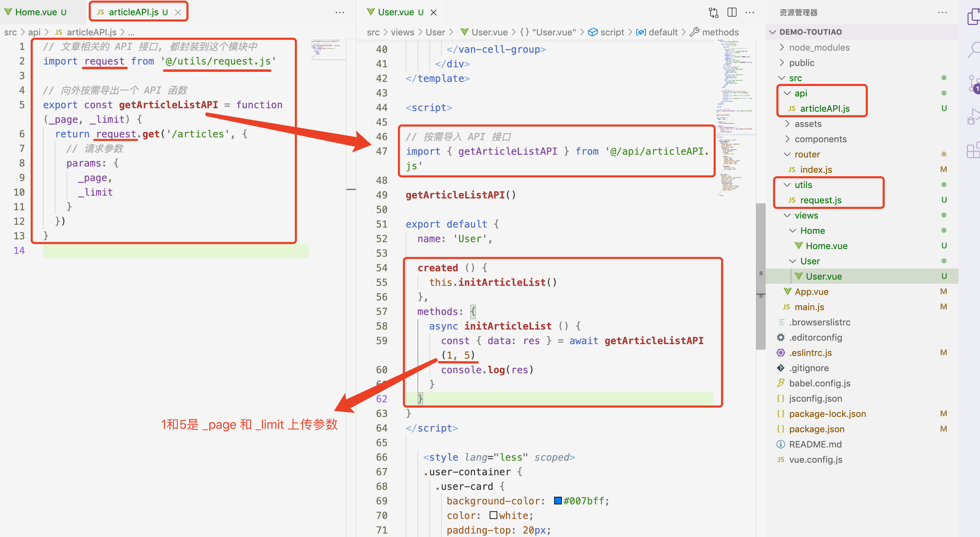Open .browserslistrc file
The width and height of the screenshot is (980, 537).
pyautogui.click(x=862, y=322)
